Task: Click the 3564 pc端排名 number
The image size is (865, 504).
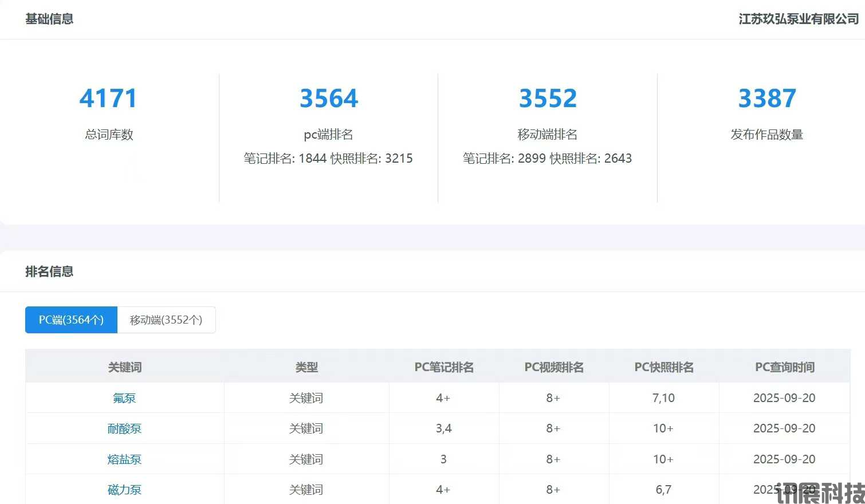Action: (329, 99)
